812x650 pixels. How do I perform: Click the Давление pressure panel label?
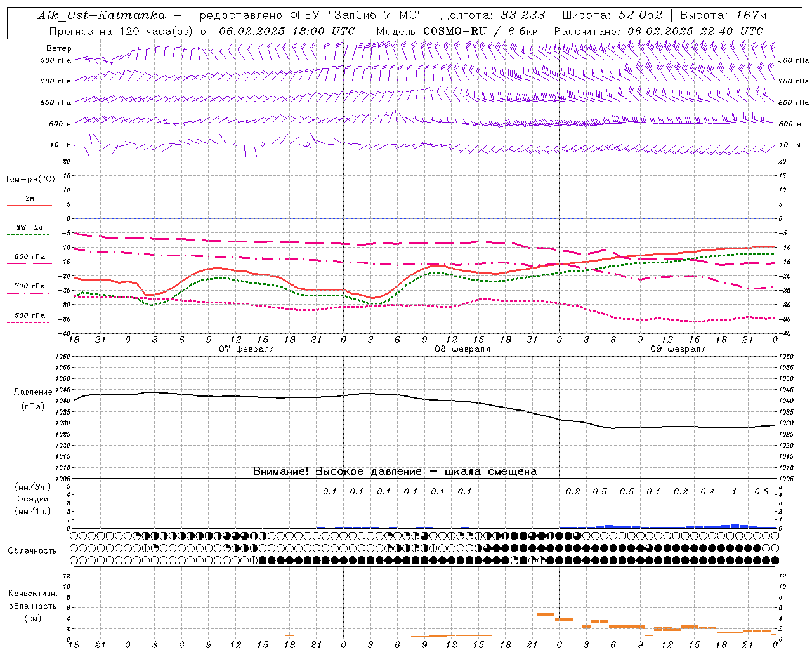33,392
